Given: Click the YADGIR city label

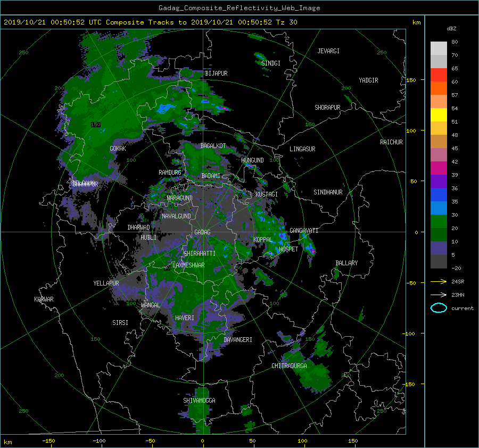Looking at the screenshot, I should 368,80.
